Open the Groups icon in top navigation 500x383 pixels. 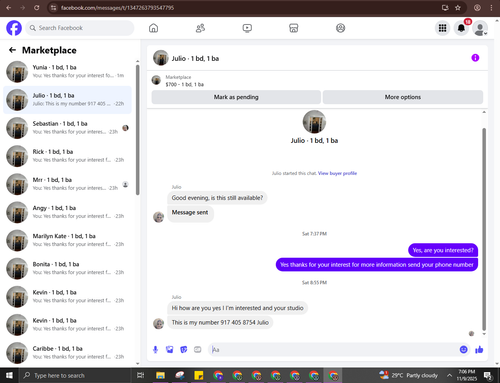click(340, 28)
